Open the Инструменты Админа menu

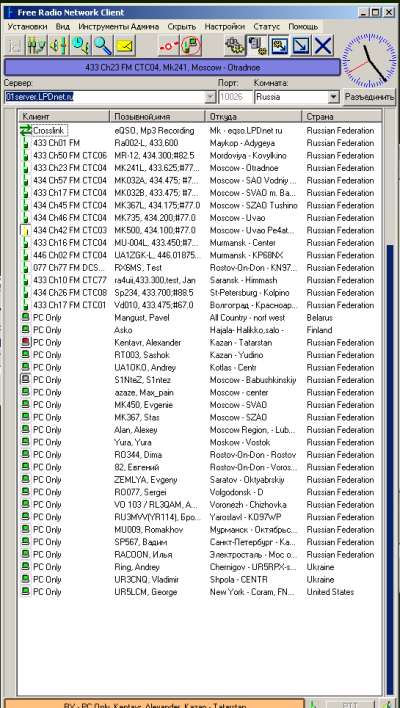pyautogui.click(x=119, y=27)
